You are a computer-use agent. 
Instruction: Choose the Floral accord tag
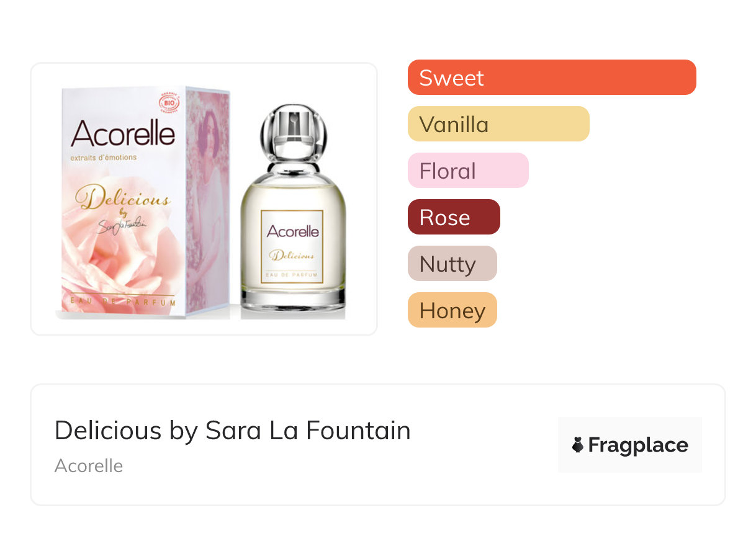(467, 171)
